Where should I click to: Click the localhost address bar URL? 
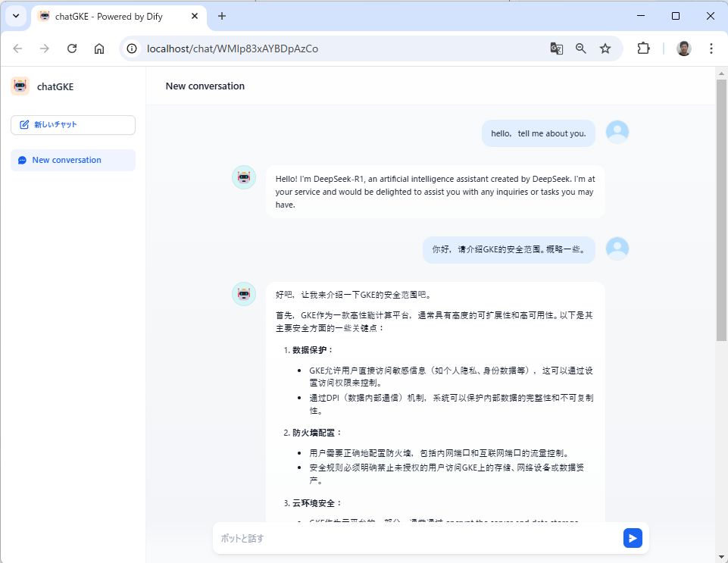coord(232,48)
